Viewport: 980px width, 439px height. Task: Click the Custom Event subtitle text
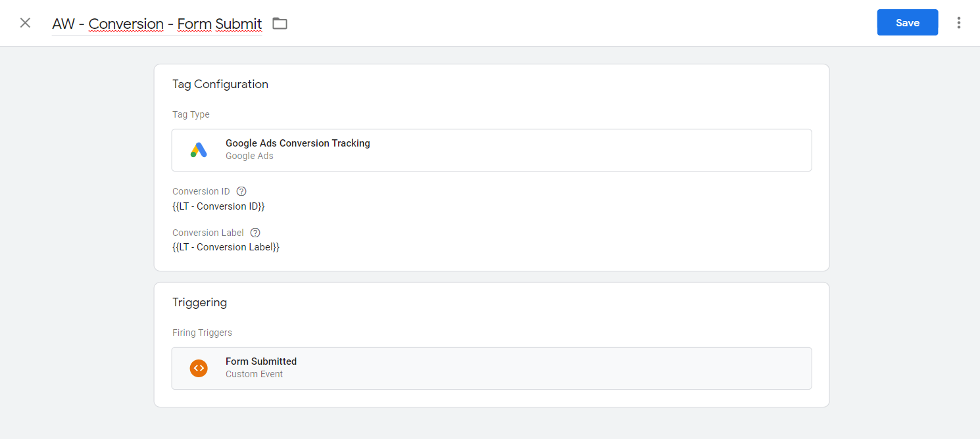254,374
